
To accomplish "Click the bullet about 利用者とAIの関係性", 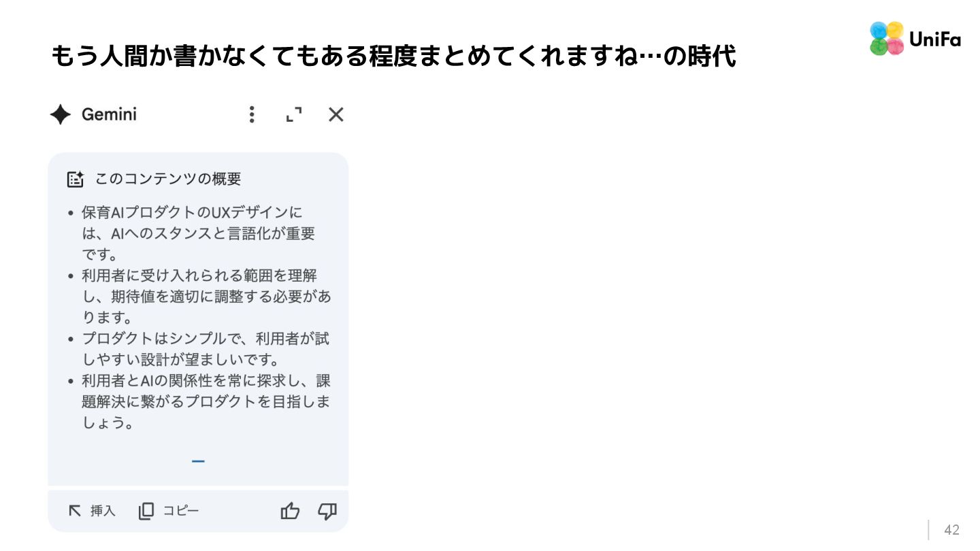I will pyautogui.click(x=206, y=401).
